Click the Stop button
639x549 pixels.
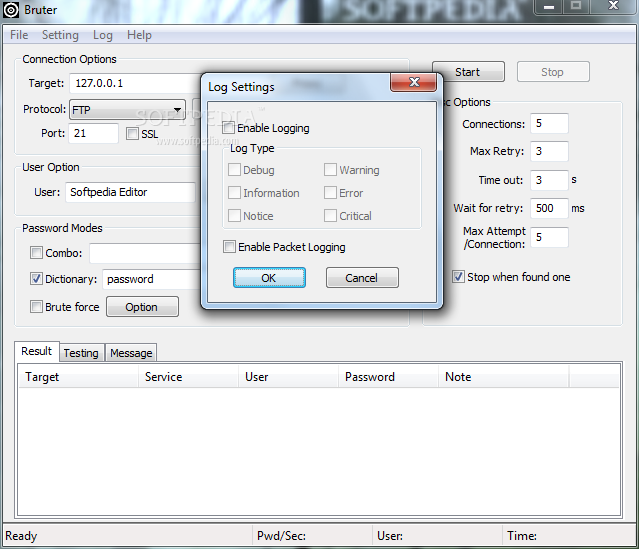coord(553,72)
